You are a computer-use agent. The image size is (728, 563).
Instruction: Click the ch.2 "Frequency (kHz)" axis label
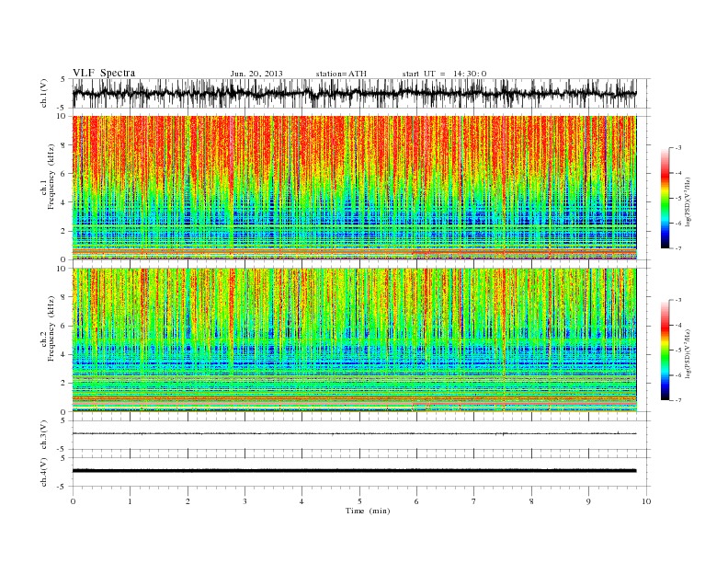51,328
